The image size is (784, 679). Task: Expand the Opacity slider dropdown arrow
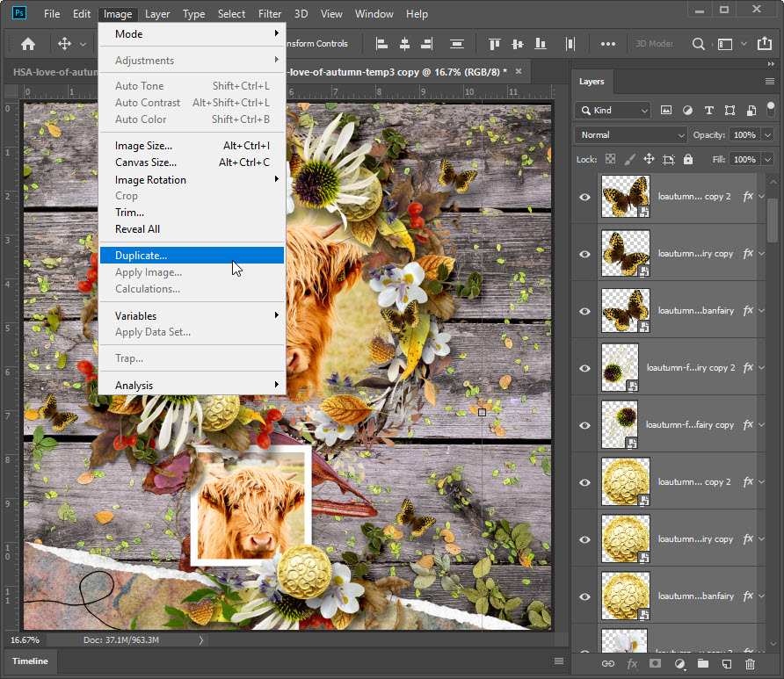click(767, 135)
